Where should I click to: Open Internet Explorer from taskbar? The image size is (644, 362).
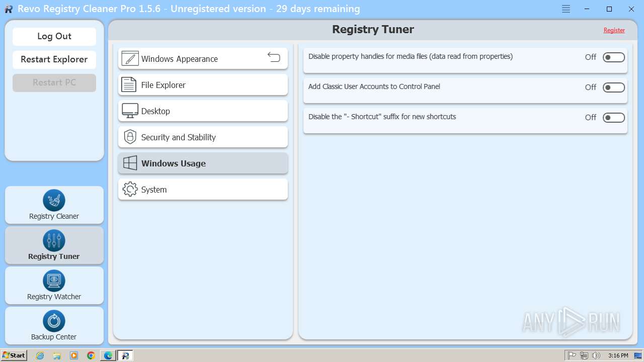pos(40,355)
